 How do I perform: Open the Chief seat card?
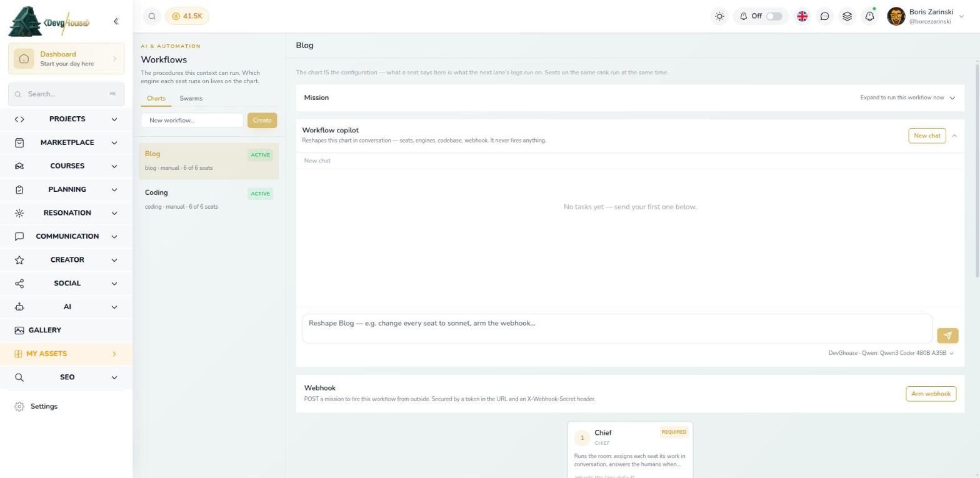tap(630, 450)
